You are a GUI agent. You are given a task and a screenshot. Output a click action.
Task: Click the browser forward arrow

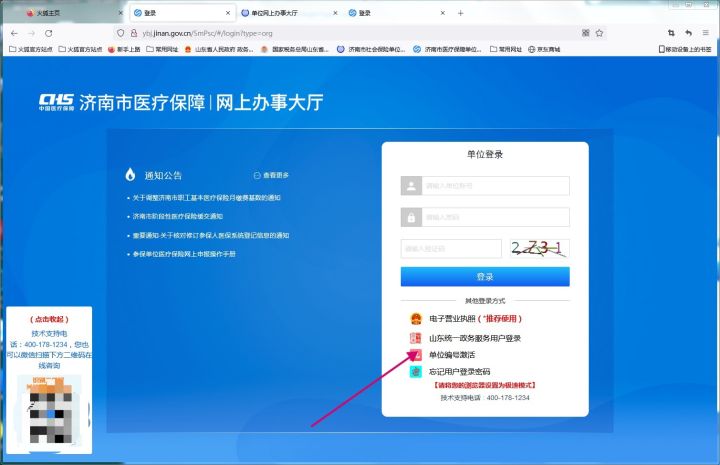click(x=31, y=33)
